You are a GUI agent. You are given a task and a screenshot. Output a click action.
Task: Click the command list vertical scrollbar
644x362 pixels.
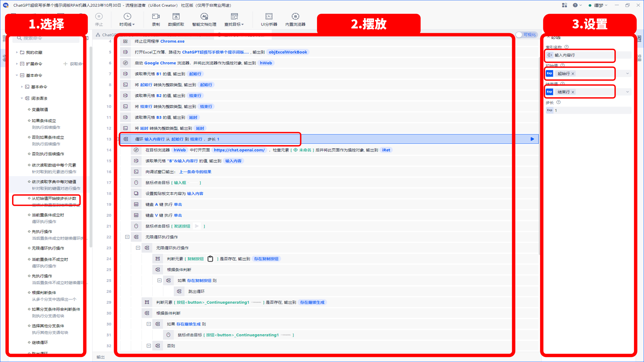coord(91,147)
